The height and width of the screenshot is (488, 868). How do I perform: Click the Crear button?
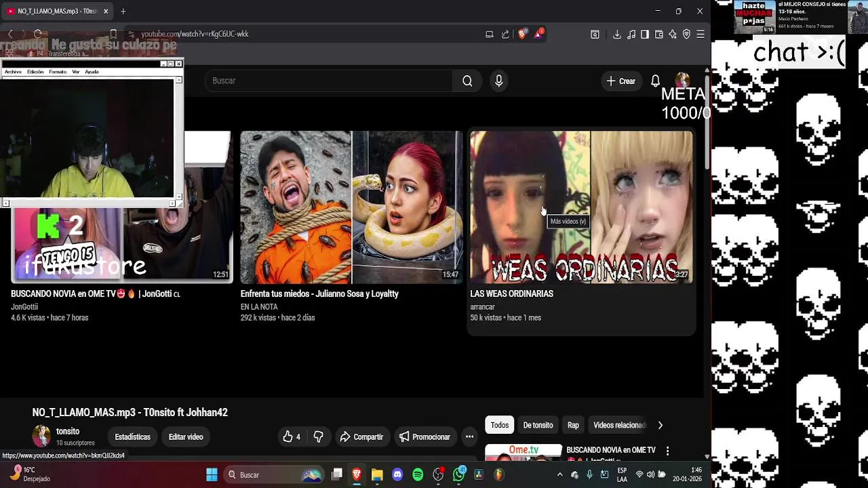click(x=621, y=81)
